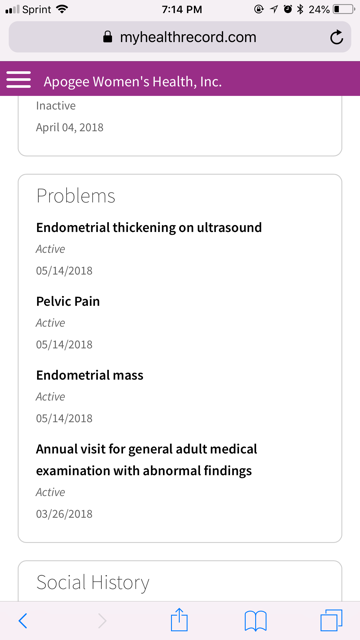Tap the 03/26/2018 date text

(x=64, y=514)
